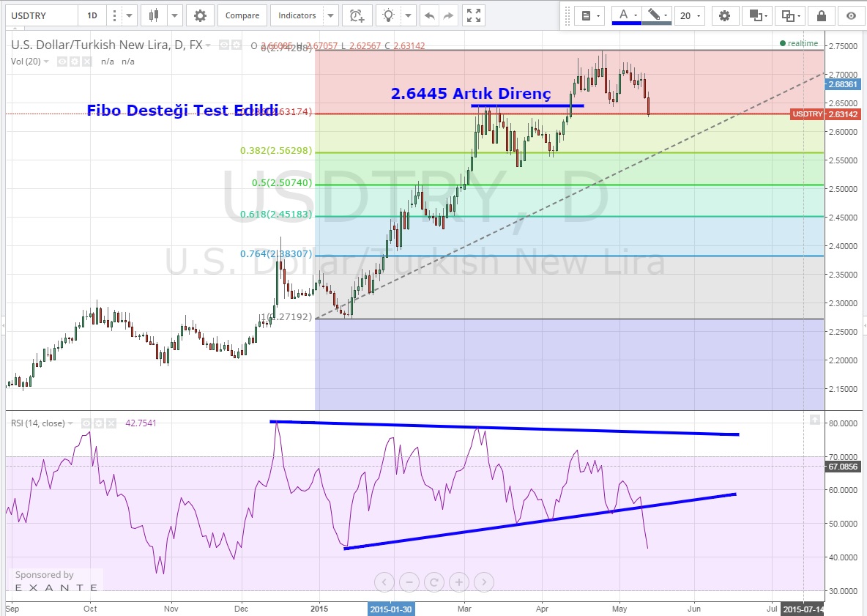Enter fullscreen mode using the expand icon
This screenshot has width=867, height=616.
(474, 15)
